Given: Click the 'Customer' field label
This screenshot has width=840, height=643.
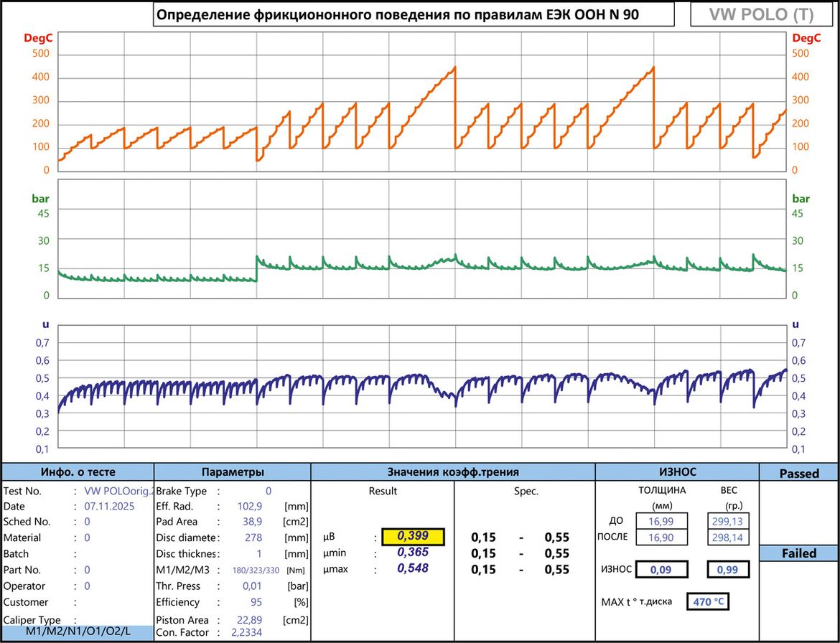Looking at the screenshot, I should [x=26, y=602].
